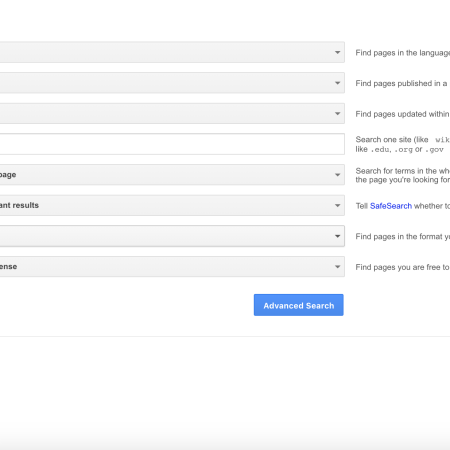This screenshot has height=450, width=450.
Task: Click the 'Find pages in the language' description text
Action: tap(403, 53)
